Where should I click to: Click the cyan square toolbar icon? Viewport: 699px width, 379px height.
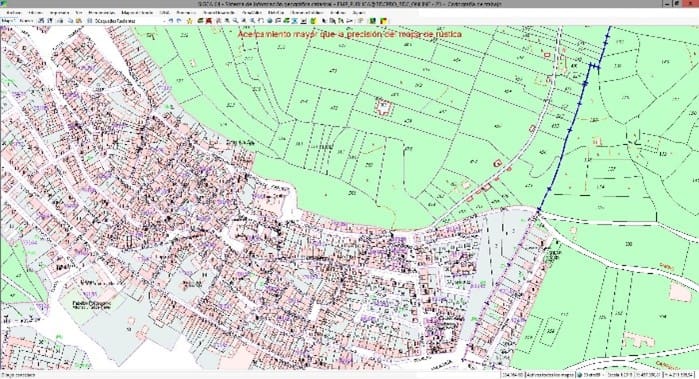point(294,21)
